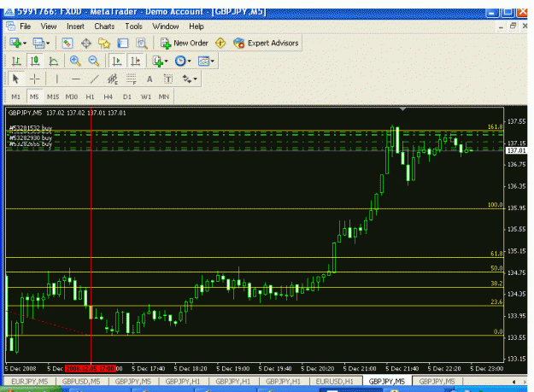Image resolution: width=534 pixels, height=392 pixels.
Task: Open the Insert menu
Action: pos(75,26)
